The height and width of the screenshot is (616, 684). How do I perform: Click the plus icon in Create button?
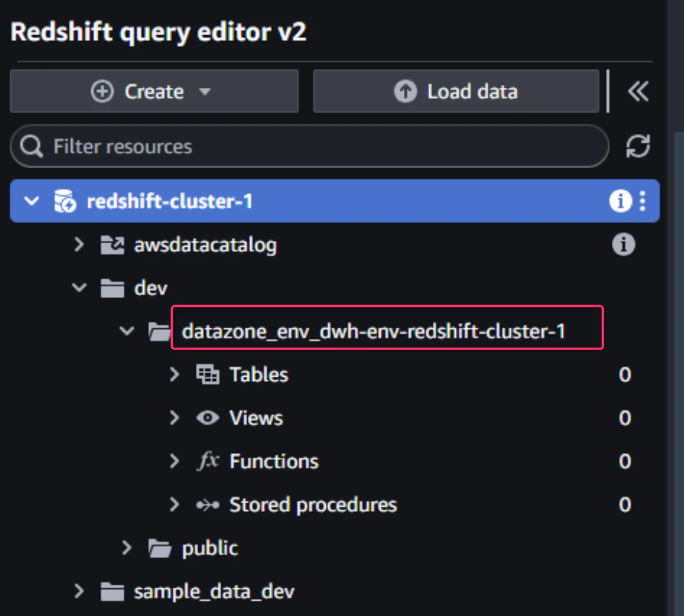(102, 91)
